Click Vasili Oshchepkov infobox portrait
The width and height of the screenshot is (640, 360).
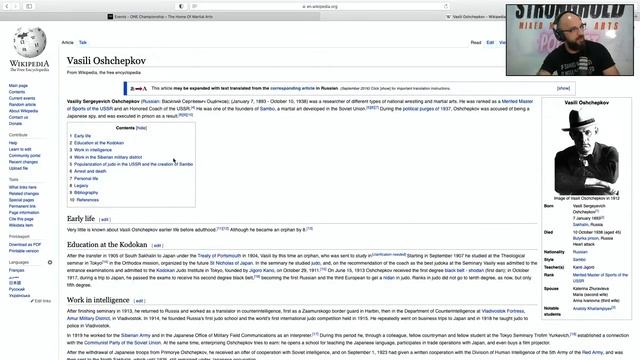(587, 151)
